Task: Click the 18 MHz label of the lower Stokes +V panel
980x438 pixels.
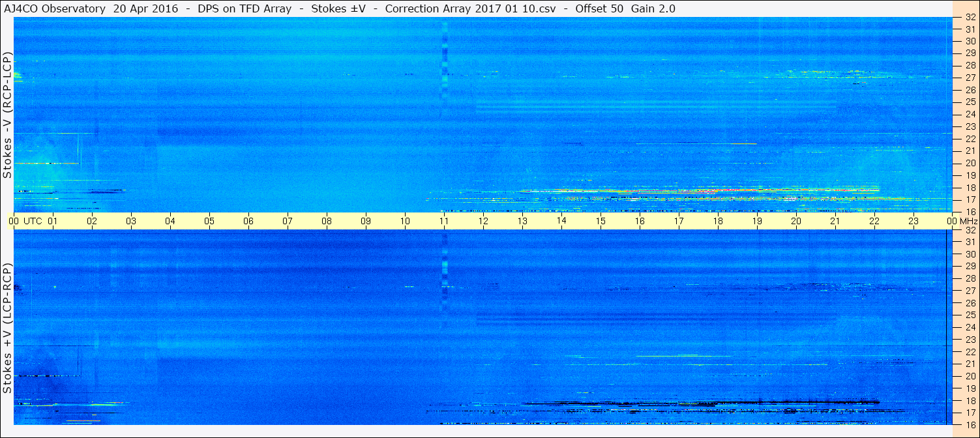Action: (970, 400)
